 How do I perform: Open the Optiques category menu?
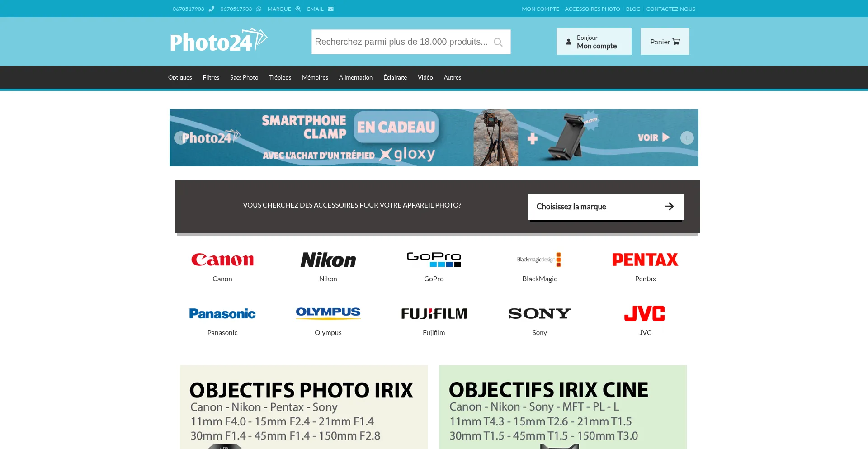pyautogui.click(x=180, y=77)
